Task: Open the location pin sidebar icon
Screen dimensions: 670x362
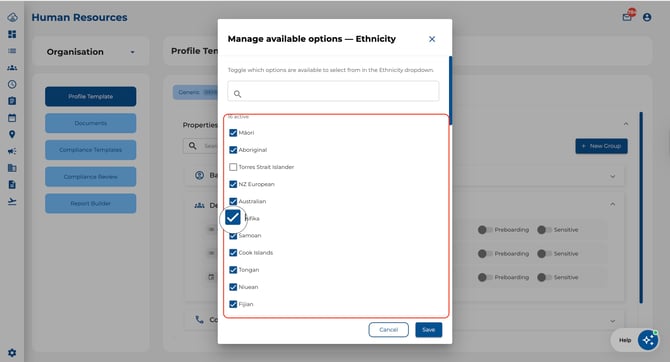Action: point(12,134)
